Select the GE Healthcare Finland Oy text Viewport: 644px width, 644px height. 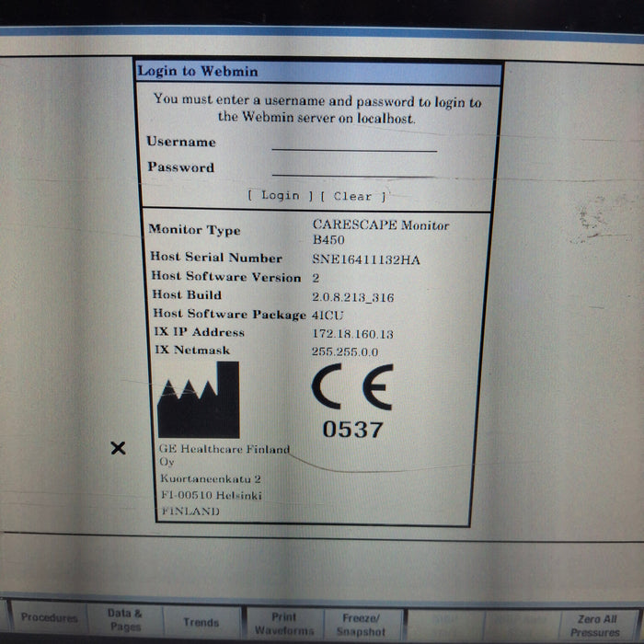[x=224, y=455]
